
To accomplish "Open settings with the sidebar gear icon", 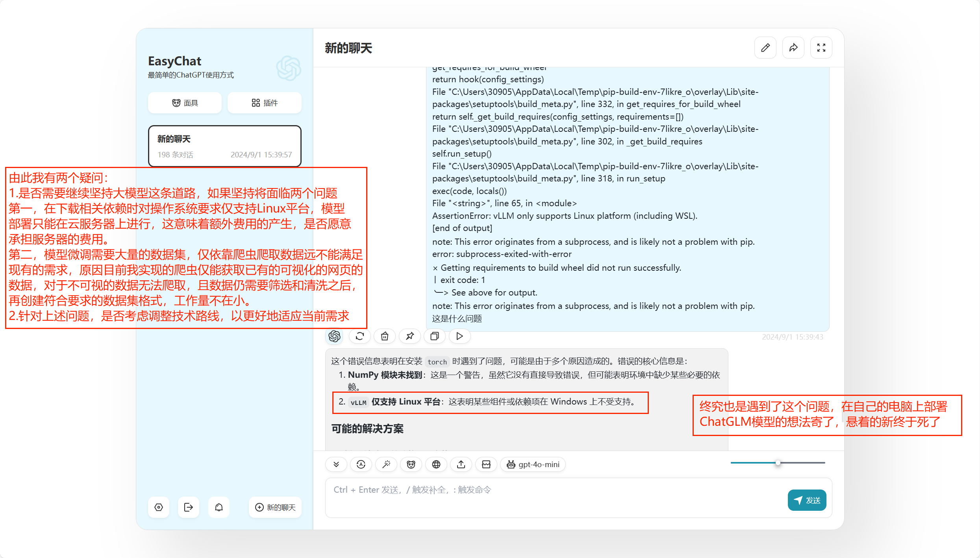I will pyautogui.click(x=159, y=507).
